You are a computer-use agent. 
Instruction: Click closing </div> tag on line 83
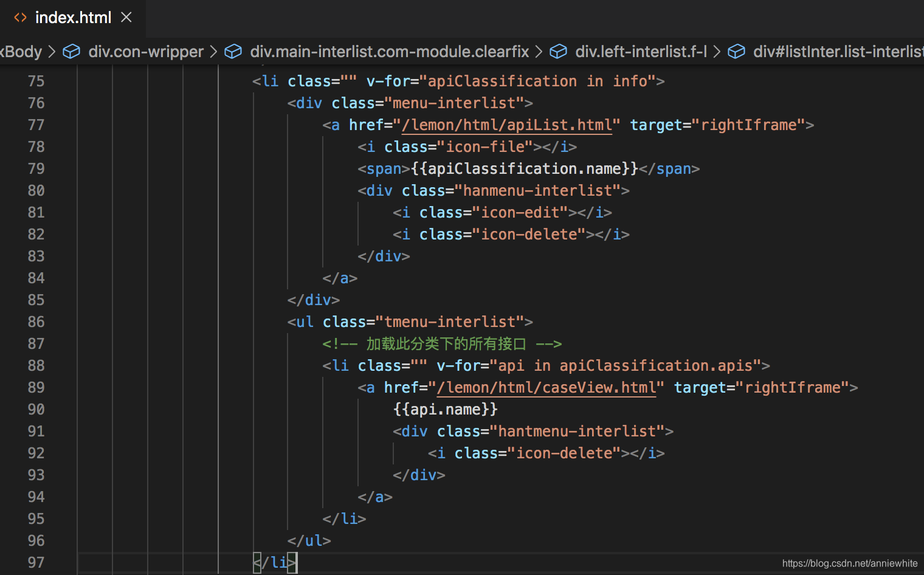(x=384, y=257)
